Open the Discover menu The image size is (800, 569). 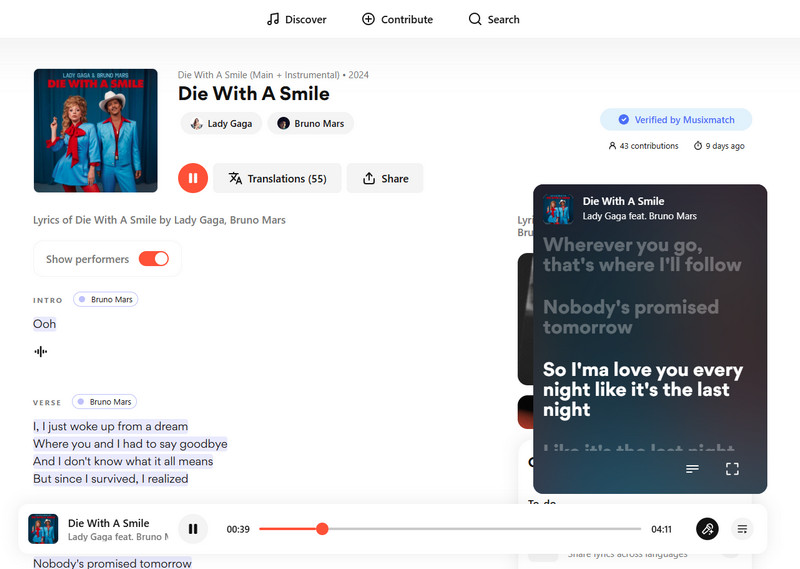click(x=296, y=19)
